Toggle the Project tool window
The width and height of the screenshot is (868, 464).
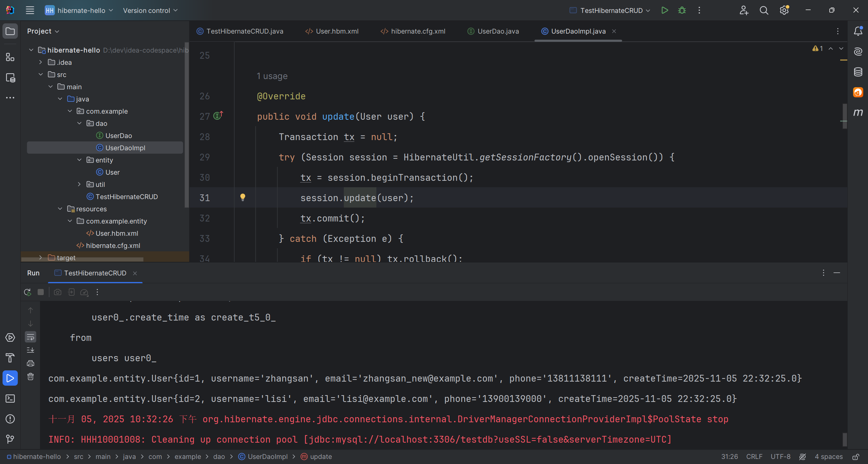[10, 31]
